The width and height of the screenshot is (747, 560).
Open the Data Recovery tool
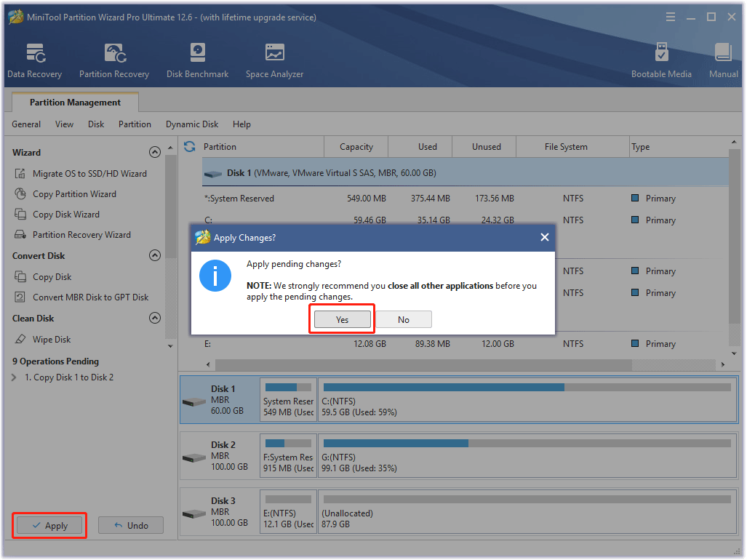35,60
